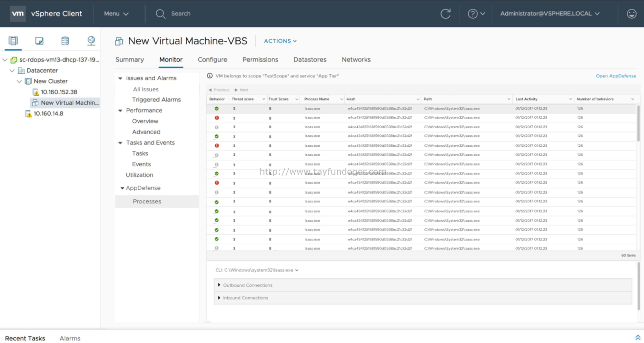Select Triggered Alarms in the monitor menu
This screenshot has height=343, width=644.
pyautogui.click(x=156, y=100)
